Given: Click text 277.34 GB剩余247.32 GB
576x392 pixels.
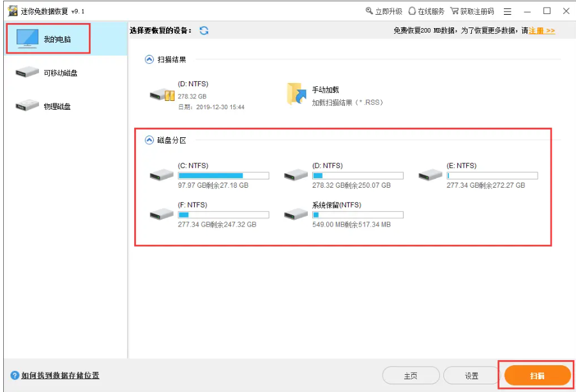Looking at the screenshot, I should click(217, 225).
